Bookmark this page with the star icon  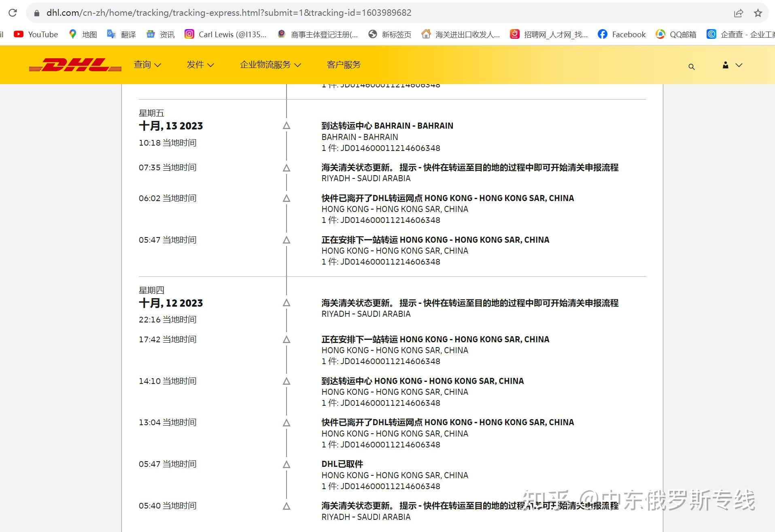(758, 13)
